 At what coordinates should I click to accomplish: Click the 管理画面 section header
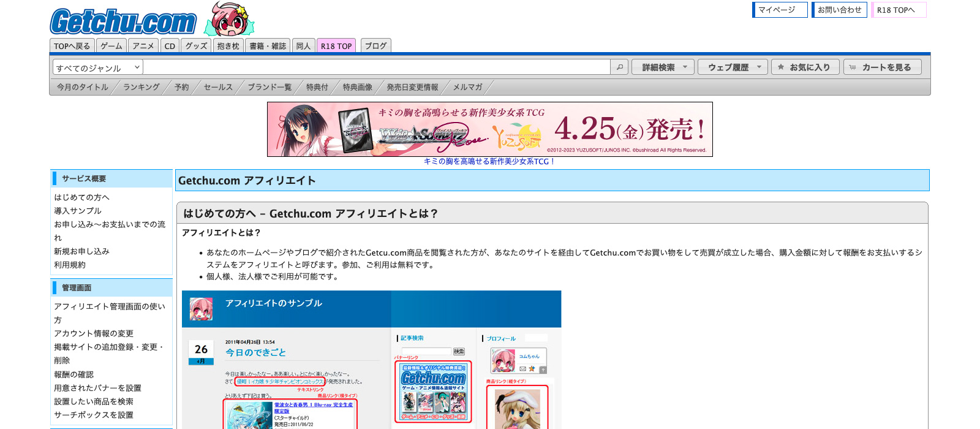coord(111,287)
